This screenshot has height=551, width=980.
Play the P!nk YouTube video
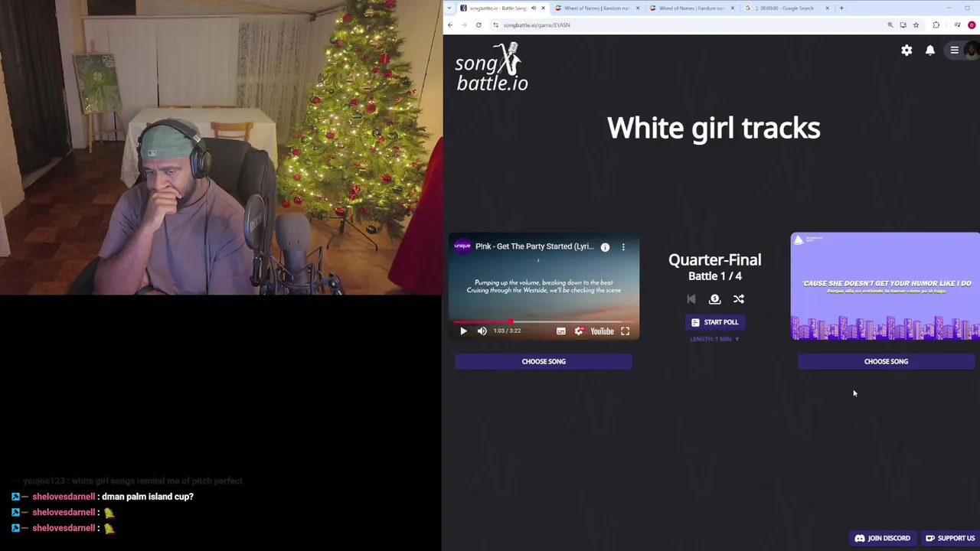pyautogui.click(x=463, y=331)
